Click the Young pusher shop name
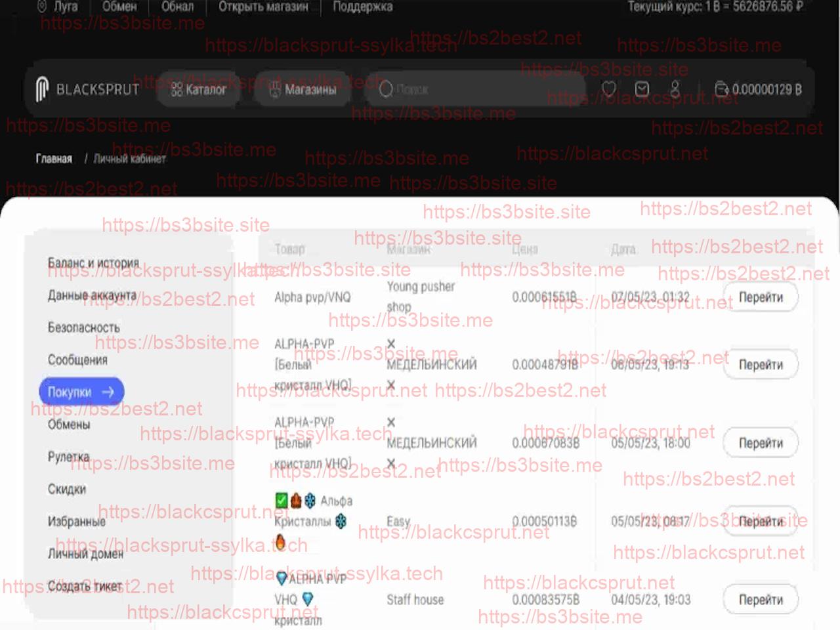The width and height of the screenshot is (840, 630). click(421, 297)
